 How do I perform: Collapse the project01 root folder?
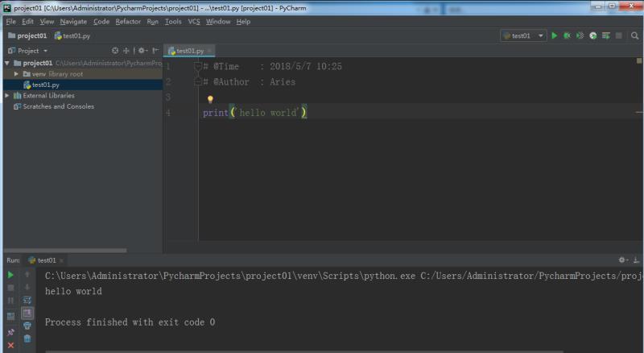point(7,63)
